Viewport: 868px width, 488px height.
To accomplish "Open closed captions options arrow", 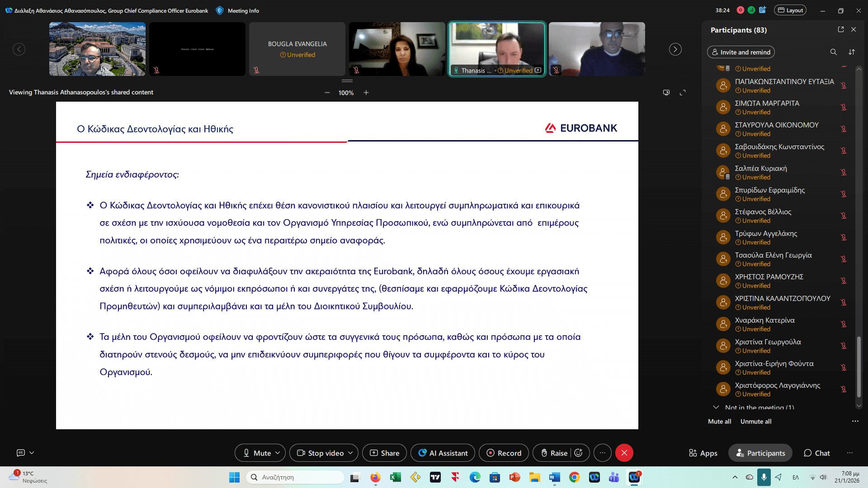I will tap(32, 452).
